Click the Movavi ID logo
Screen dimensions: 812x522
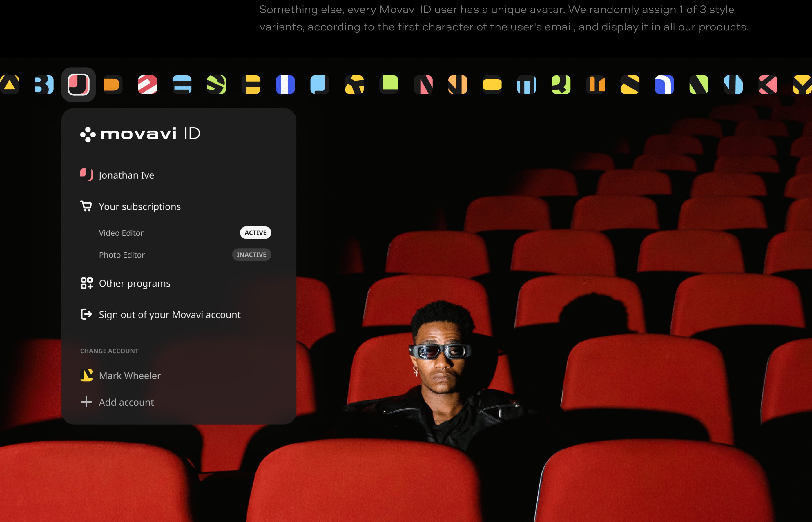click(x=140, y=134)
